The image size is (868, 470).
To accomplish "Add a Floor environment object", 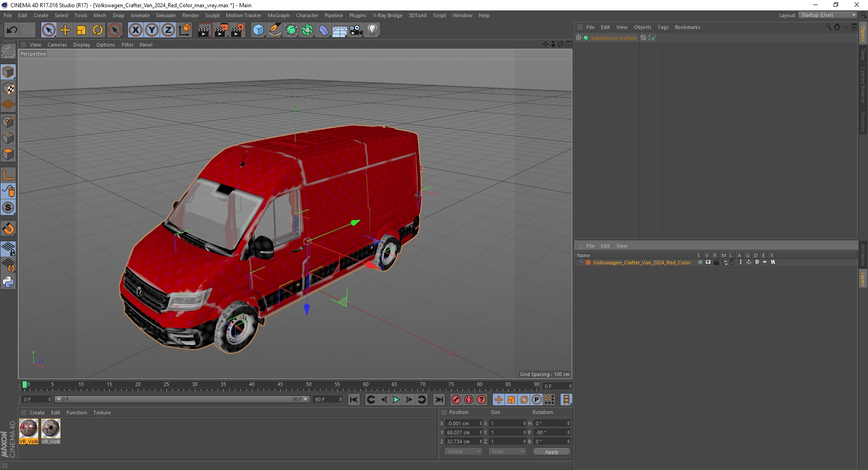I will pos(340,30).
